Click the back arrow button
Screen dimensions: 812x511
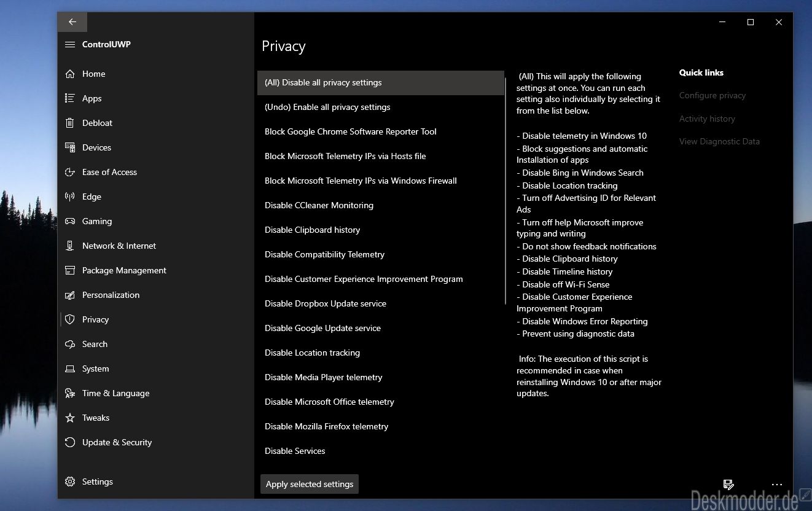click(72, 21)
